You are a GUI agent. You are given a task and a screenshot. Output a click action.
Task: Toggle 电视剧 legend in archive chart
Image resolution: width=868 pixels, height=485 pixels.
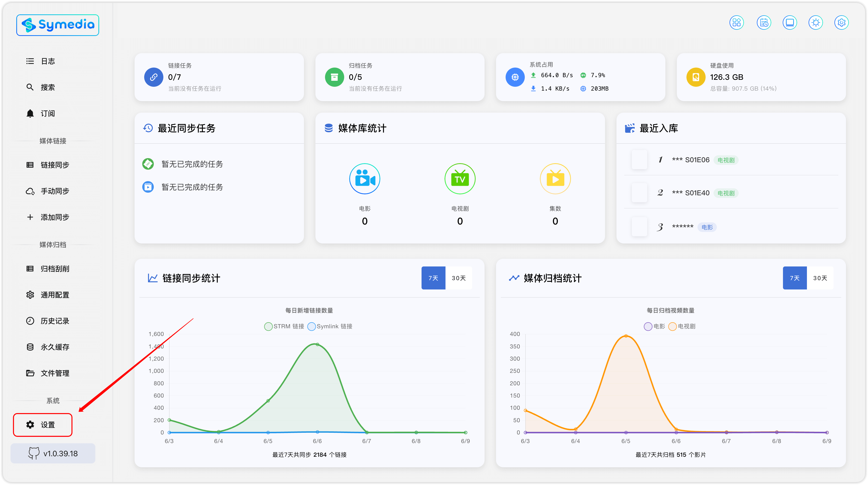pyautogui.click(x=682, y=326)
